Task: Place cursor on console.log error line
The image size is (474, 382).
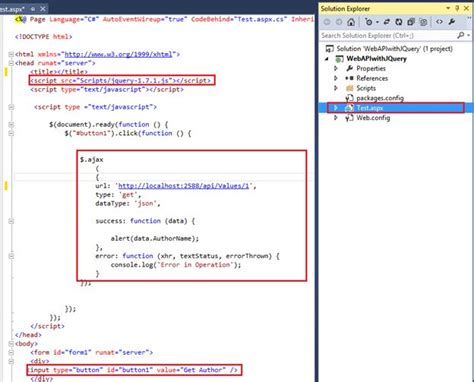Action: (176, 265)
